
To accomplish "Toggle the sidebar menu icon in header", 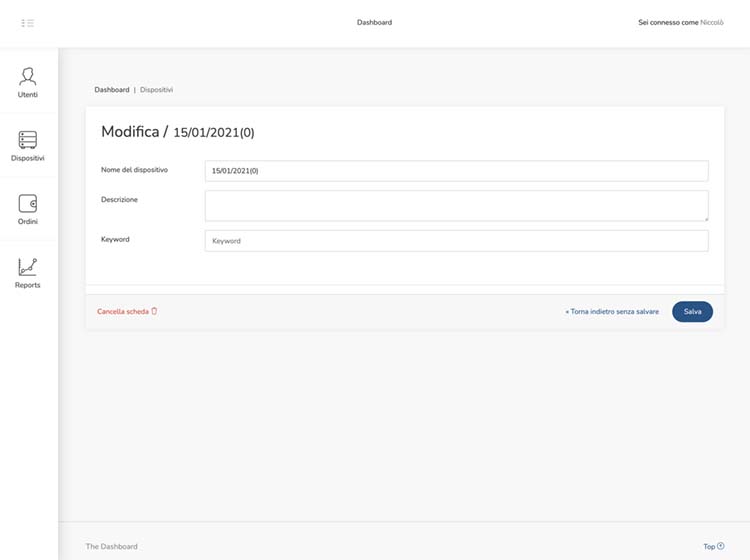I will [x=28, y=23].
